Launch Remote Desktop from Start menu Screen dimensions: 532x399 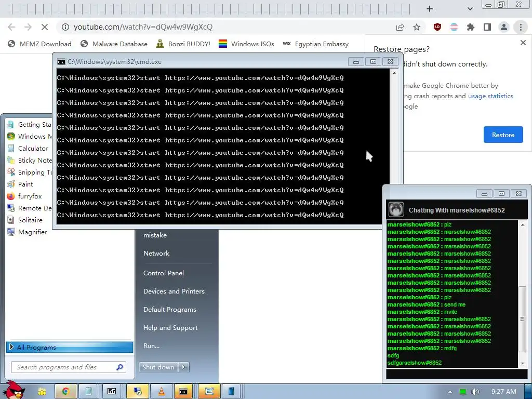30,208
